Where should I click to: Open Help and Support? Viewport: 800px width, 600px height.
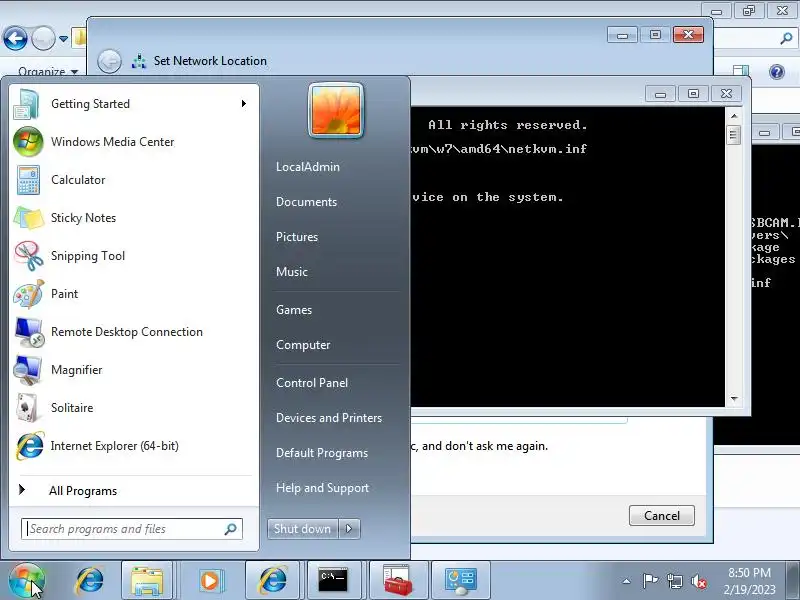(x=322, y=488)
